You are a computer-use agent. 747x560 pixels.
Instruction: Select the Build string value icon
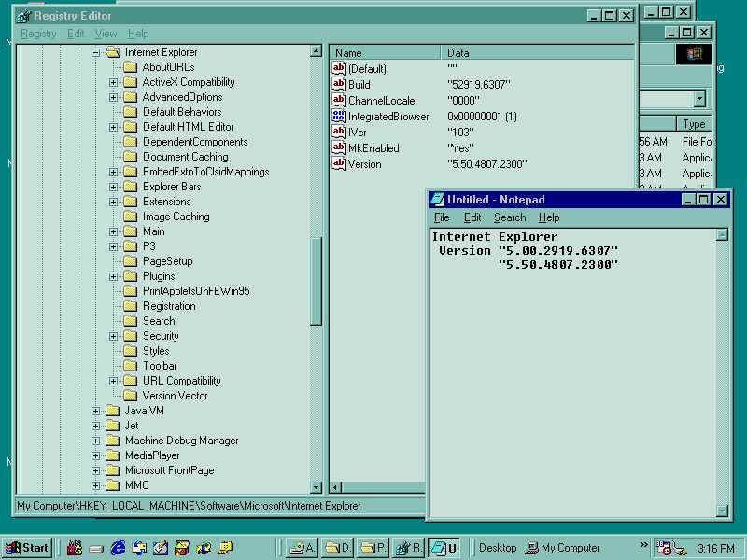(x=339, y=84)
